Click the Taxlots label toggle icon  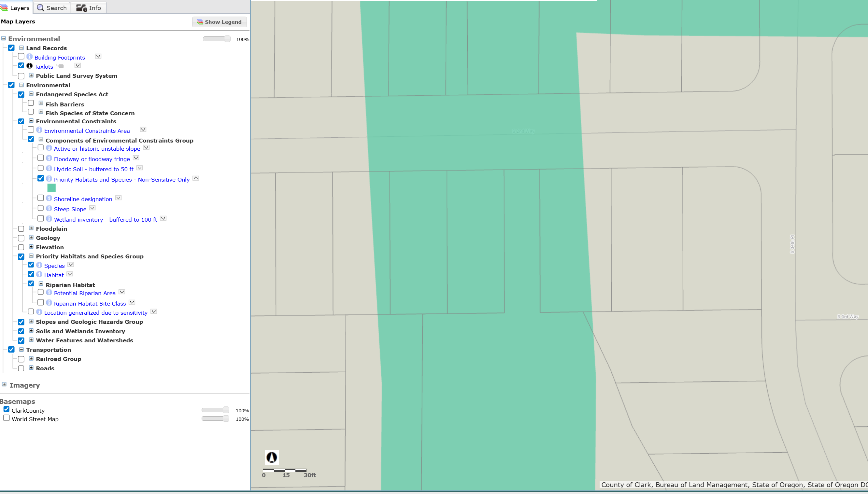coord(61,66)
